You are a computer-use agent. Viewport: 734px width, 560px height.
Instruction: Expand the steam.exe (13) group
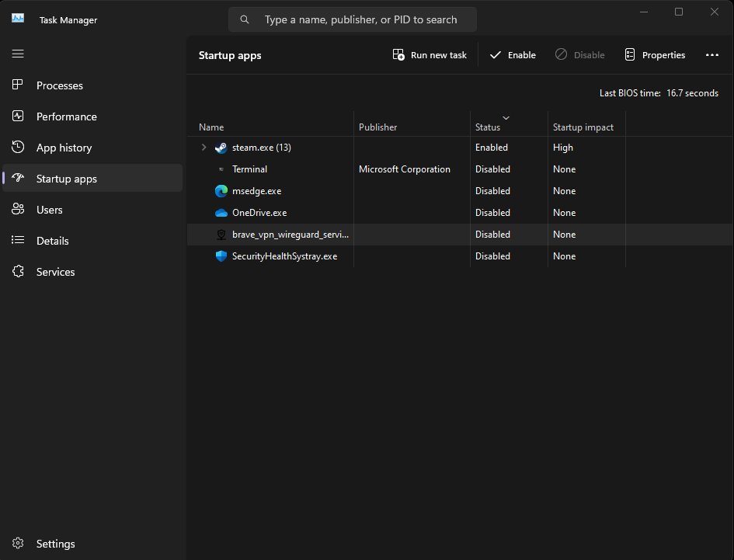pos(204,147)
